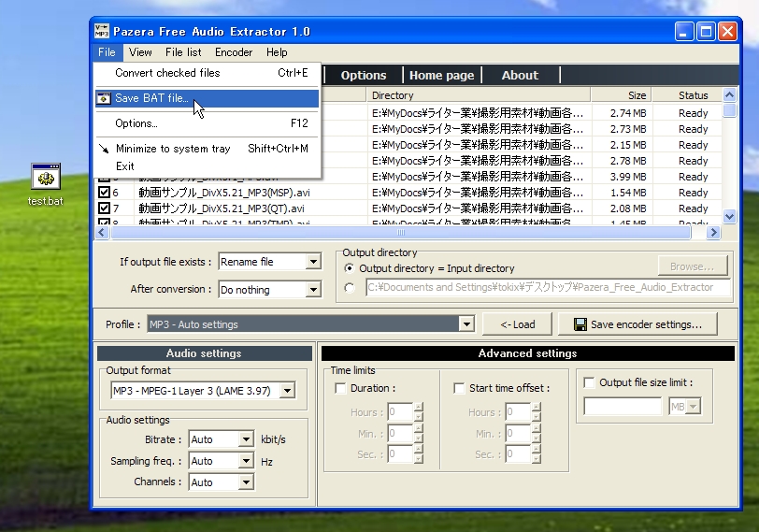Click file list horizontal scrollbar thumb
Image resolution: width=759 pixels, height=532 pixels.
click(400, 233)
